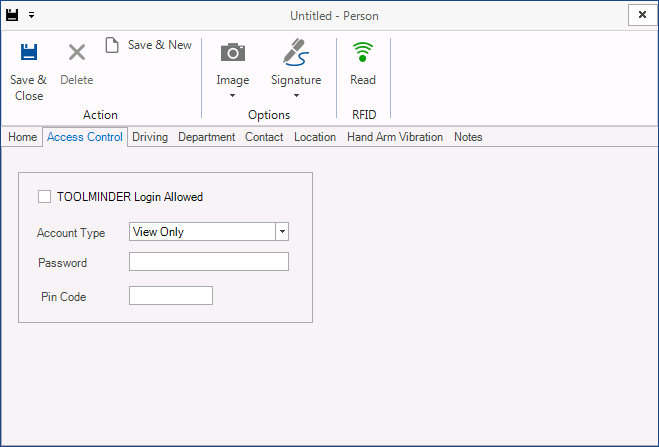The height and width of the screenshot is (447, 659).
Task: Focus the Pin Code input field
Action: click(x=171, y=296)
